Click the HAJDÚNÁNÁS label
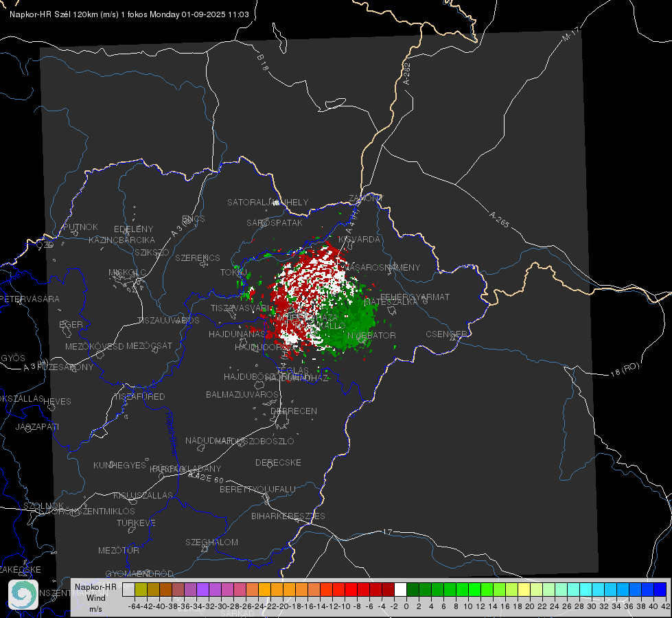 coord(237,334)
